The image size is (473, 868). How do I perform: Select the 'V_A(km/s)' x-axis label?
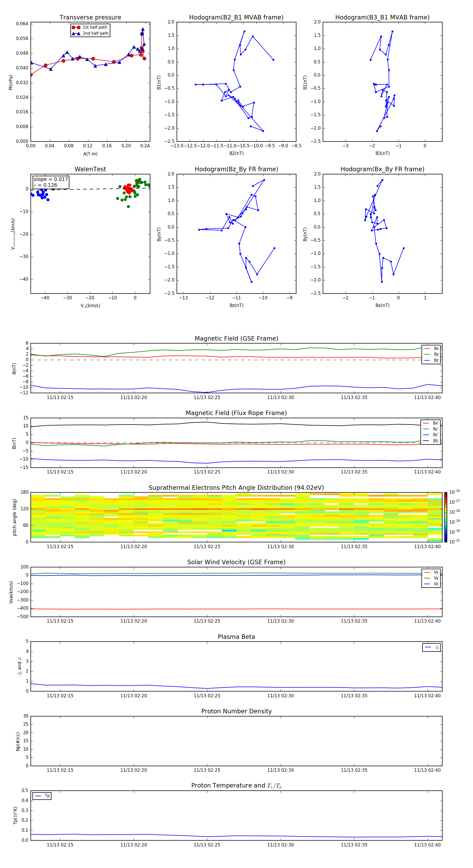pos(90,306)
